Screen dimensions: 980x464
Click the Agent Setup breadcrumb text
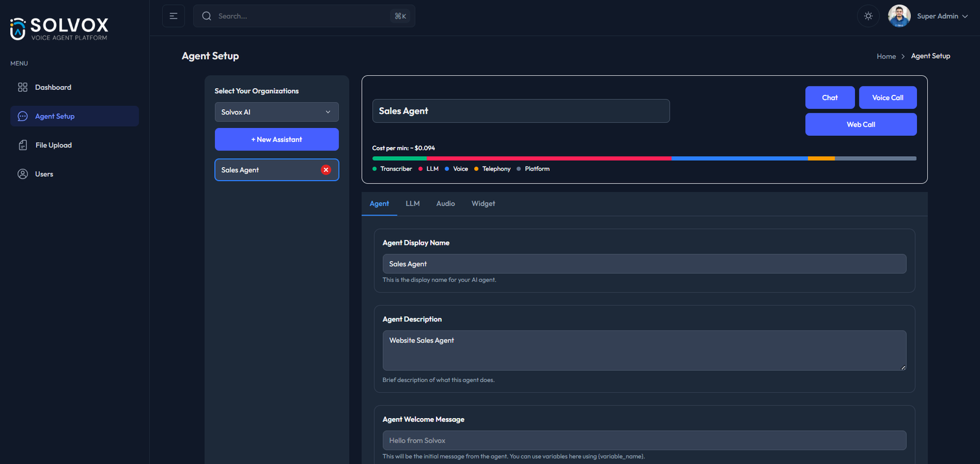(x=930, y=56)
